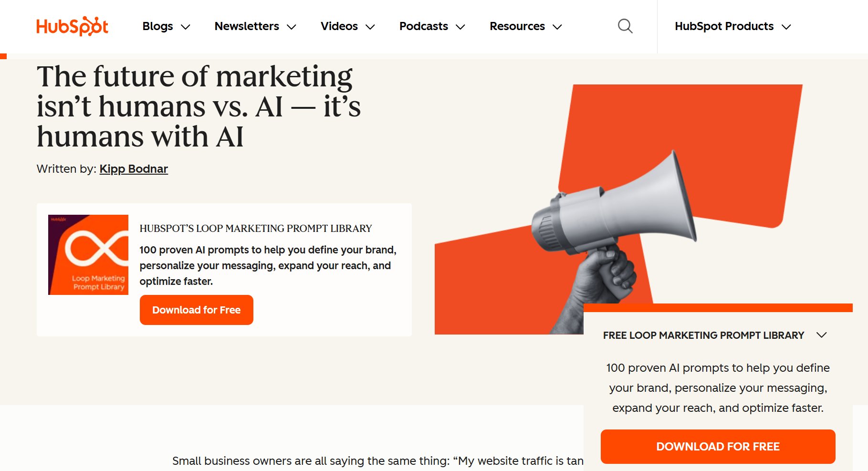
Task: Open the Blogs menu
Action: point(157,26)
